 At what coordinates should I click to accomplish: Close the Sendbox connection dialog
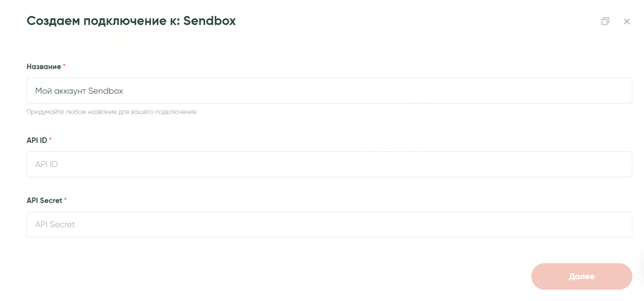(x=627, y=21)
